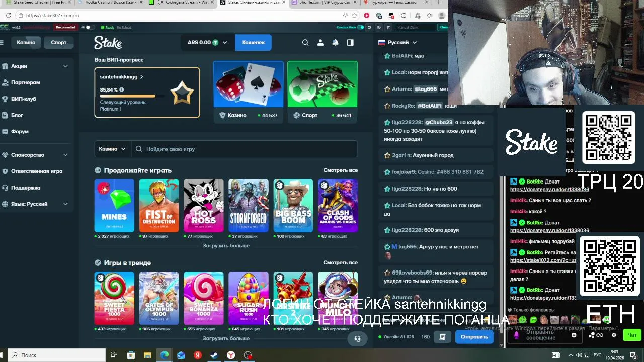
Task: Toggle the chat sidebar panel icon
Action: tap(350, 43)
